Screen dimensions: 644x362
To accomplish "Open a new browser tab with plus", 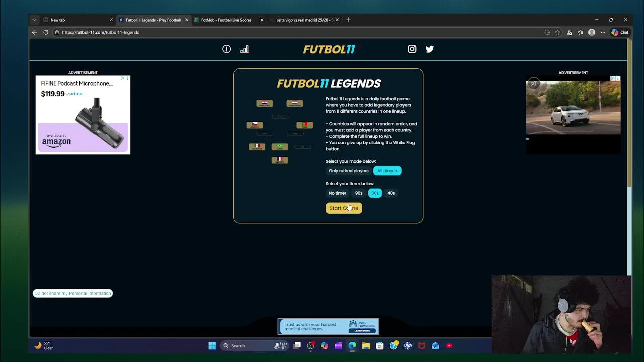I will (x=348, y=20).
